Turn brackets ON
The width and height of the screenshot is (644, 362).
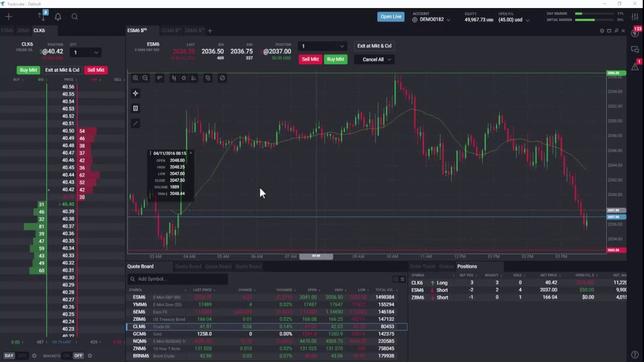tap(66, 355)
